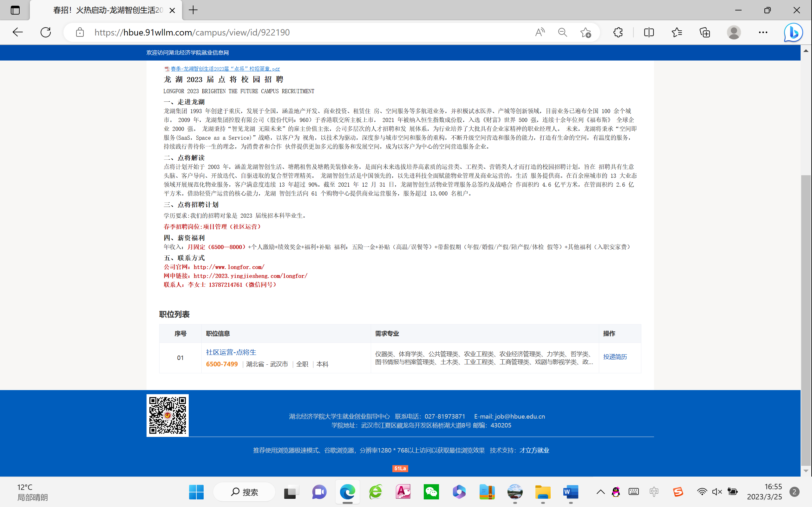Open the Read aloud icon in address bar
Viewport: 812px width, 507px height.
[540, 32]
